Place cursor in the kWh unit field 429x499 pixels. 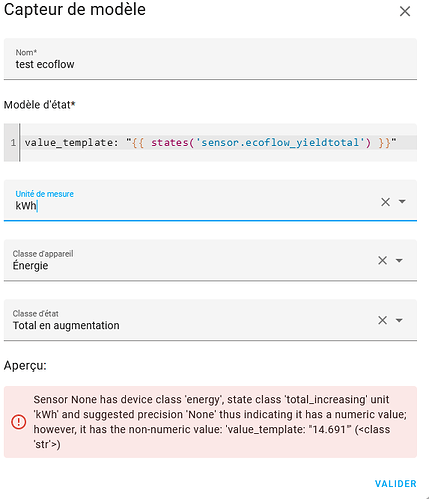click(x=193, y=200)
